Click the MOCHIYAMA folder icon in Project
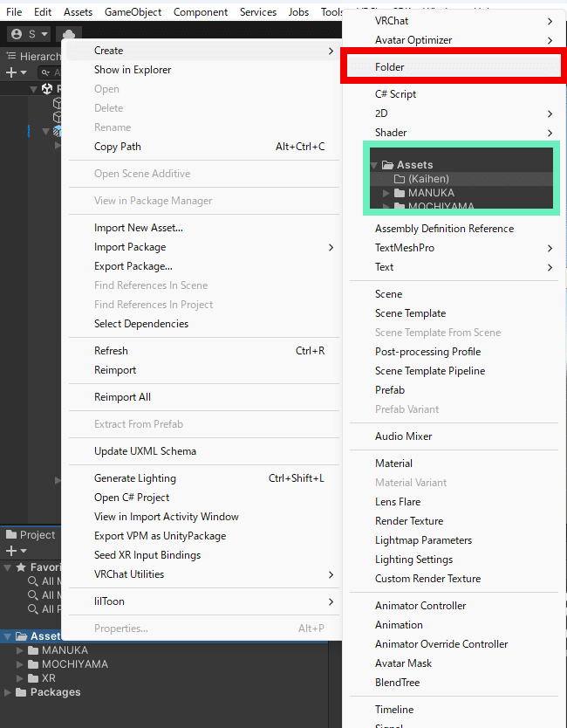The image size is (567, 728). tap(34, 664)
